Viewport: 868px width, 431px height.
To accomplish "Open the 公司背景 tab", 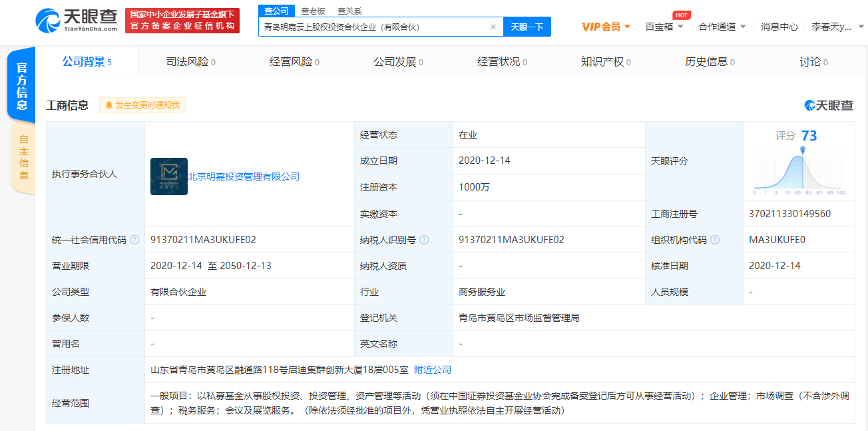I will [87, 62].
